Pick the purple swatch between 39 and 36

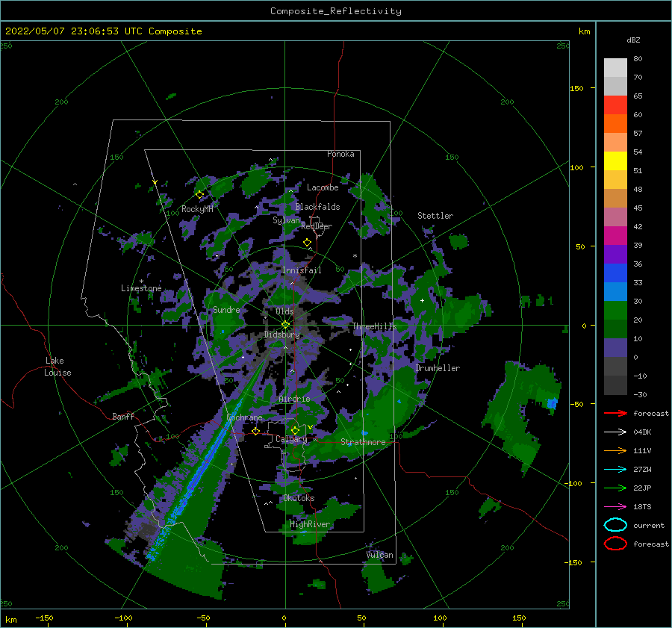[x=615, y=254]
